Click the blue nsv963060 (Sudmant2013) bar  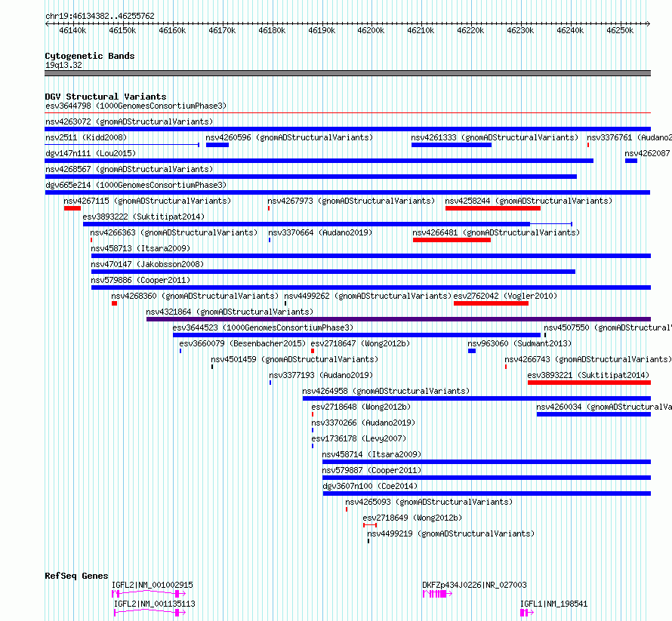click(x=472, y=351)
